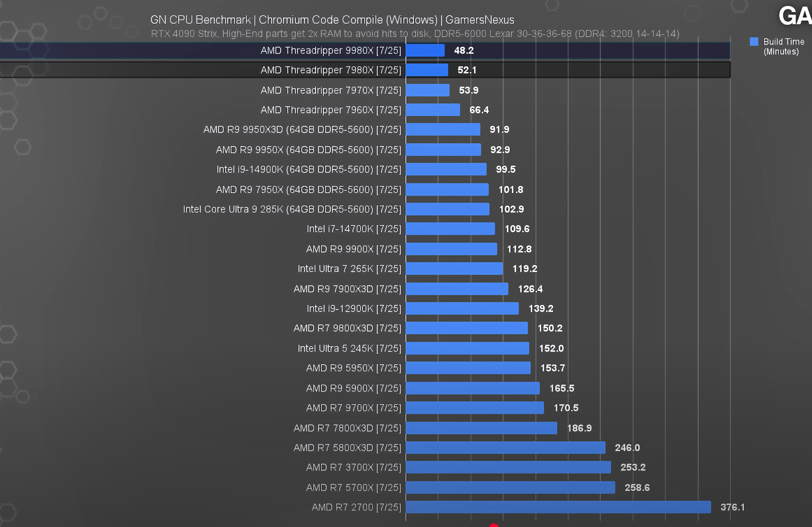Viewport: 812px width, 527px height.
Task: Click the 91.9 build time value
Action: click(x=499, y=129)
